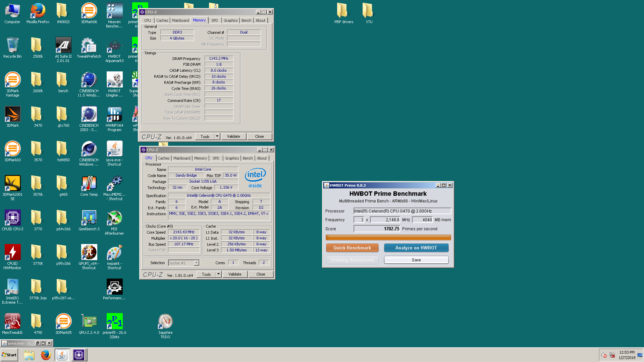Switch to CPU-Z taskbar item
The height and width of the screenshot is (362, 644).
[x=79, y=355]
